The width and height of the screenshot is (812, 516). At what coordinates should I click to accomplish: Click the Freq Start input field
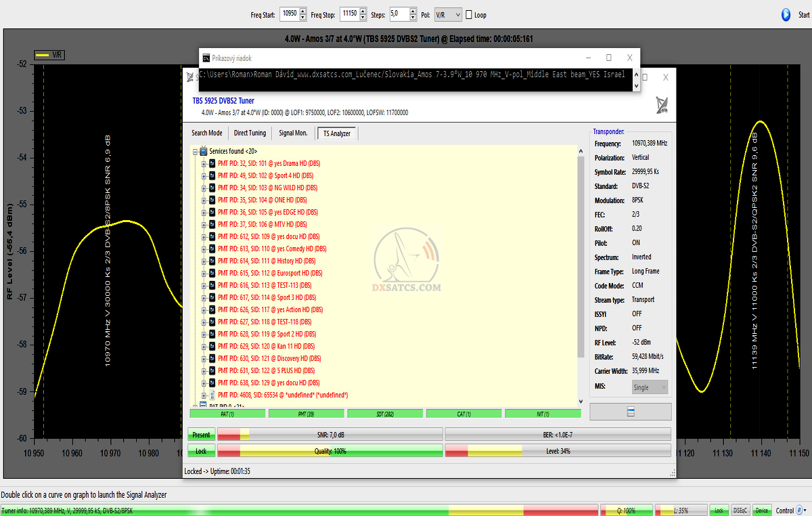pos(289,14)
